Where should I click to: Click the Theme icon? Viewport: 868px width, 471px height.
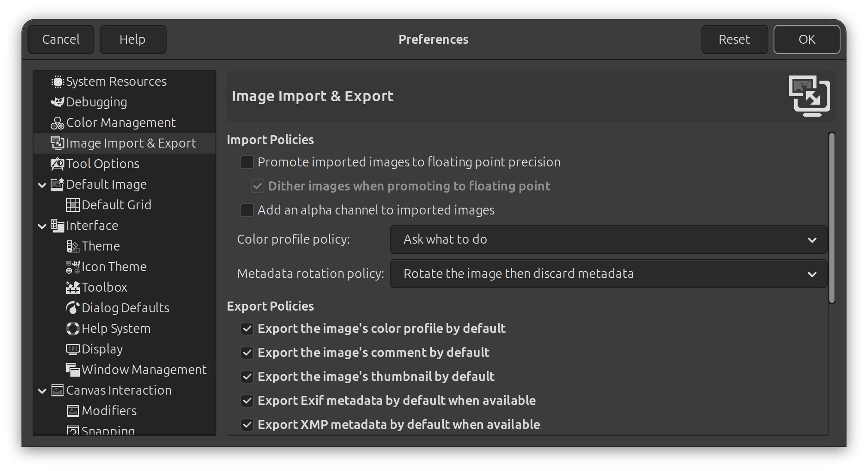[x=73, y=246]
